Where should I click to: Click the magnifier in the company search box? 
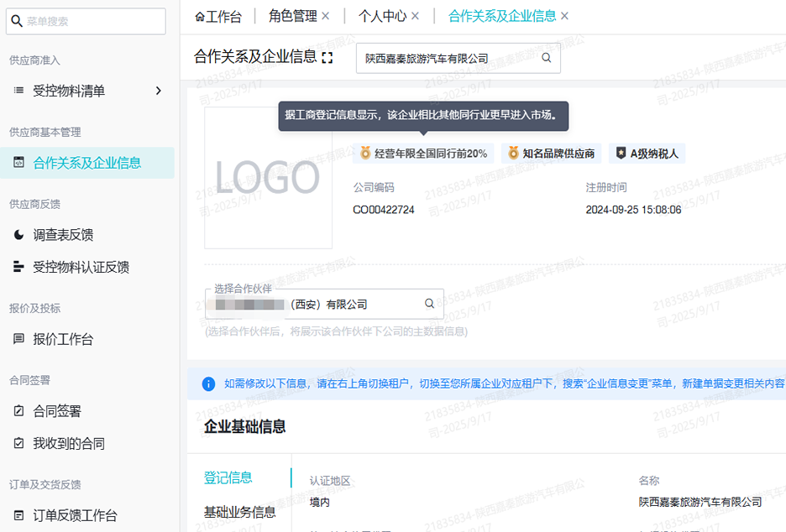546,58
